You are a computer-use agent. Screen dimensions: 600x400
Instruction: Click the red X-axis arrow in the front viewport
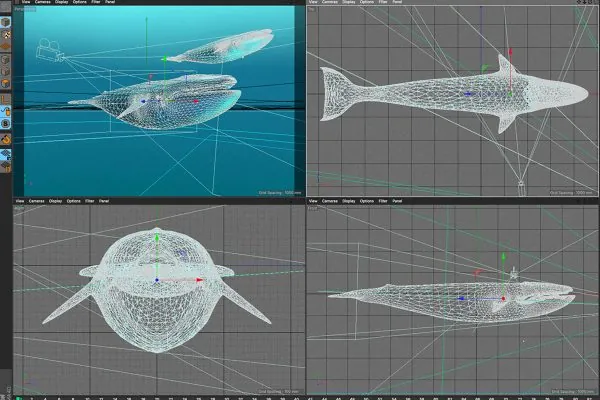(x=199, y=280)
